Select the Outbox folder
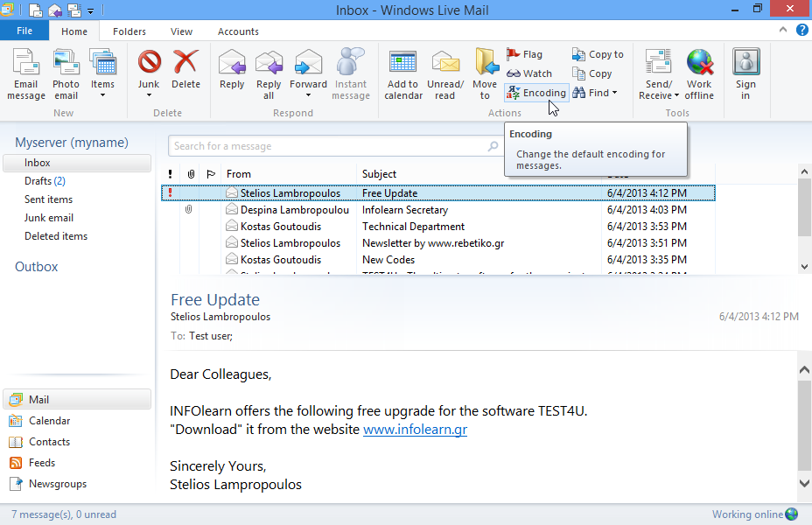This screenshot has width=812, height=525. pos(36,267)
